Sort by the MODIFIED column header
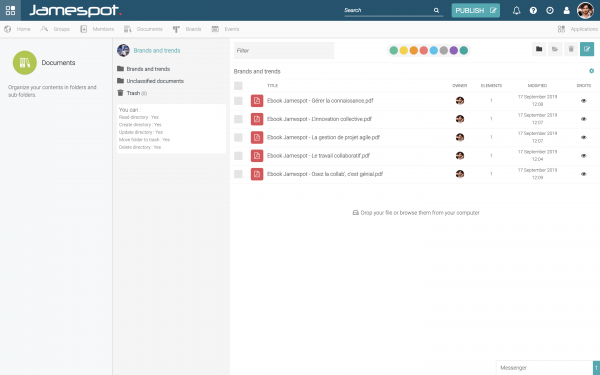The width and height of the screenshot is (600, 375). [537, 86]
